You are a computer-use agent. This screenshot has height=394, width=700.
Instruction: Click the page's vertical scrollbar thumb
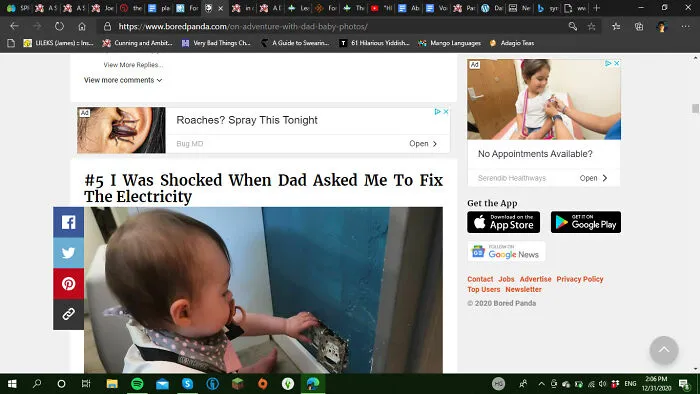(x=695, y=108)
